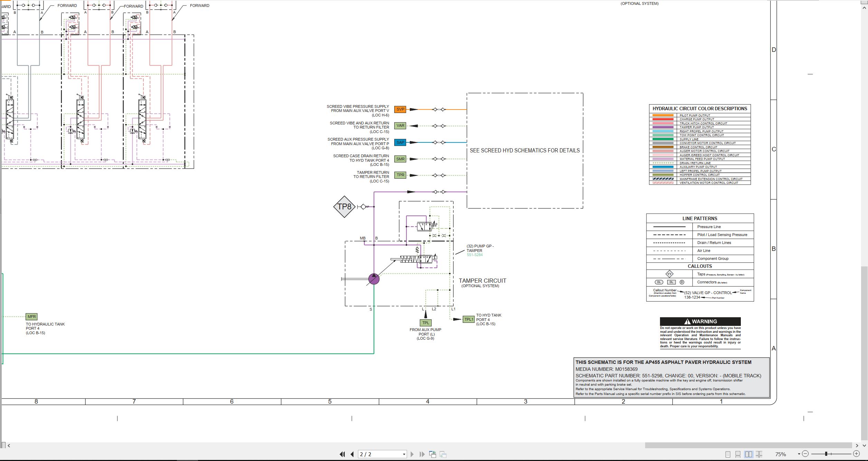This screenshot has height=461, width=868.
Task: Click the next view icon
Action: [x=443, y=454]
